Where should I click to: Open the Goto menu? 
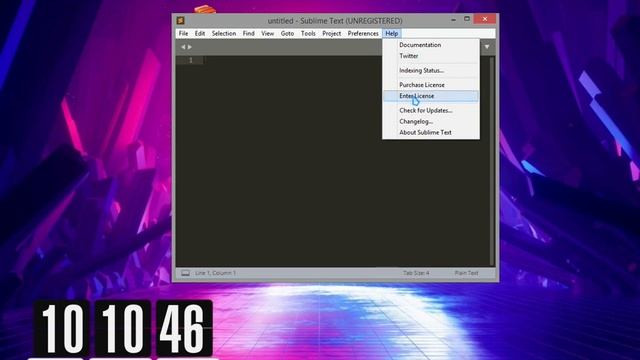(287, 33)
